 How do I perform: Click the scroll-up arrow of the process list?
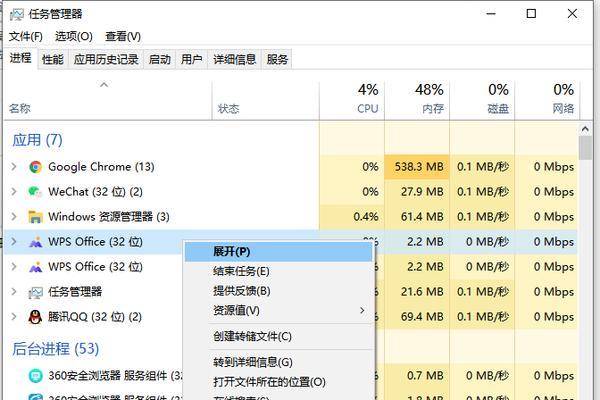585,129
